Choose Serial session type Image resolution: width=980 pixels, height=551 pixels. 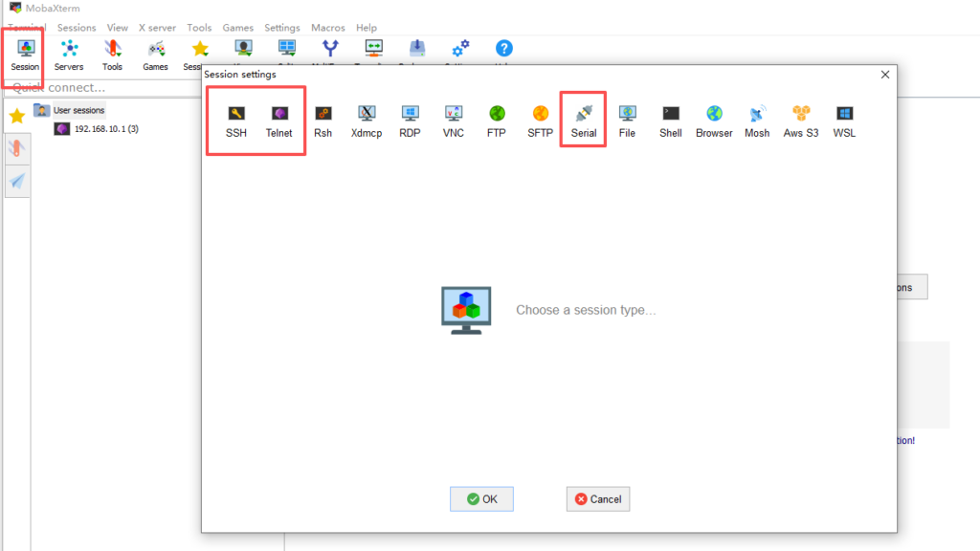coord(584,121)
